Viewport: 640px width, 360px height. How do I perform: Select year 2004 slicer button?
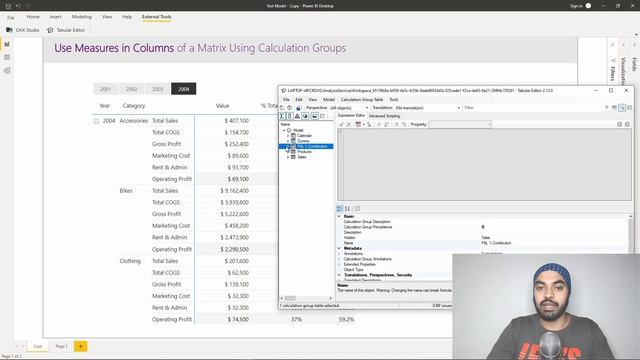tap(184, 89)
